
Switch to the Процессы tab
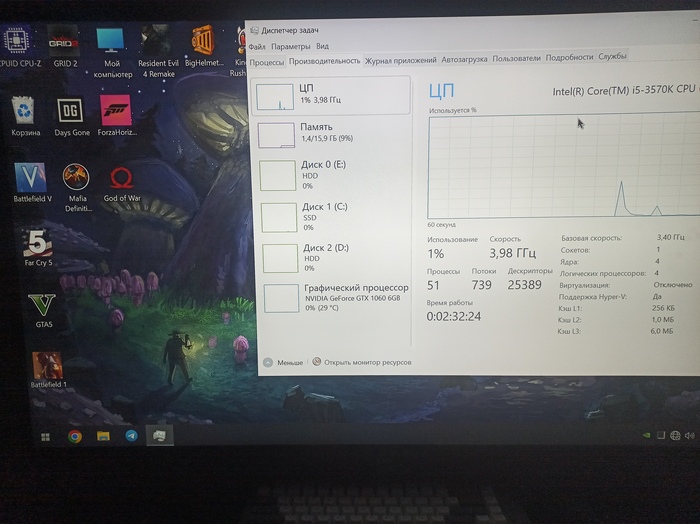[x=267, y=61]
